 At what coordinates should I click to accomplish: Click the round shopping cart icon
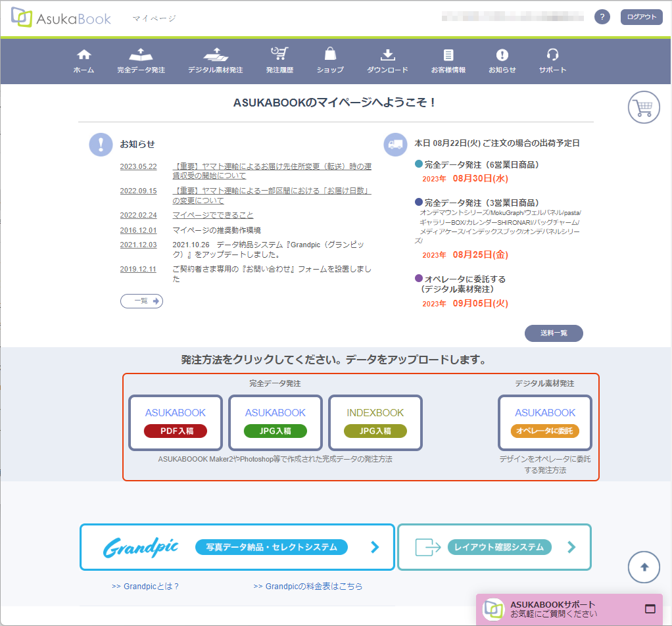pos(644,107)
